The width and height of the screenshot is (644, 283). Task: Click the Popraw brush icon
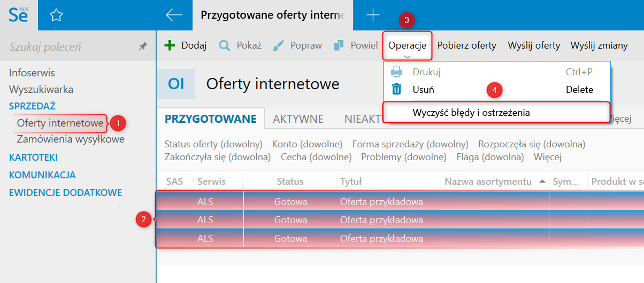[279, 45]
